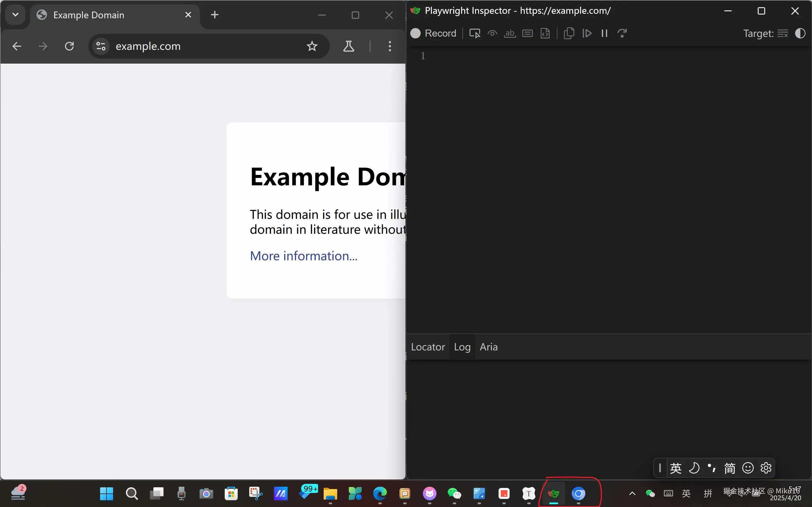Activate the Pick locator tool
The image size is (812, 507).
475,33
